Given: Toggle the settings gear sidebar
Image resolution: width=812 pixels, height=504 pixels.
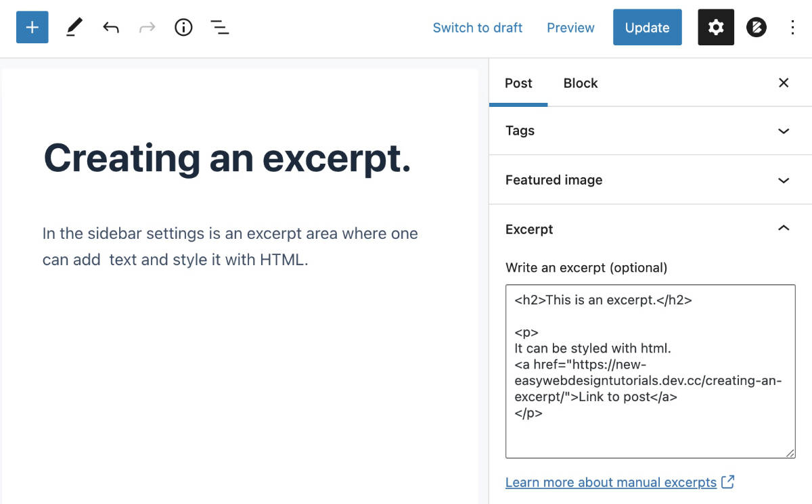Looking at the screenshot, I should [716, 27].
